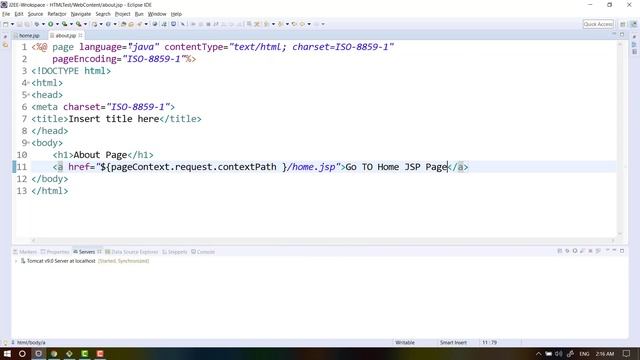The height and width of the screenshot is (360, 640).
Task: Open the Data Source Explorer tab
Action: 131,252
